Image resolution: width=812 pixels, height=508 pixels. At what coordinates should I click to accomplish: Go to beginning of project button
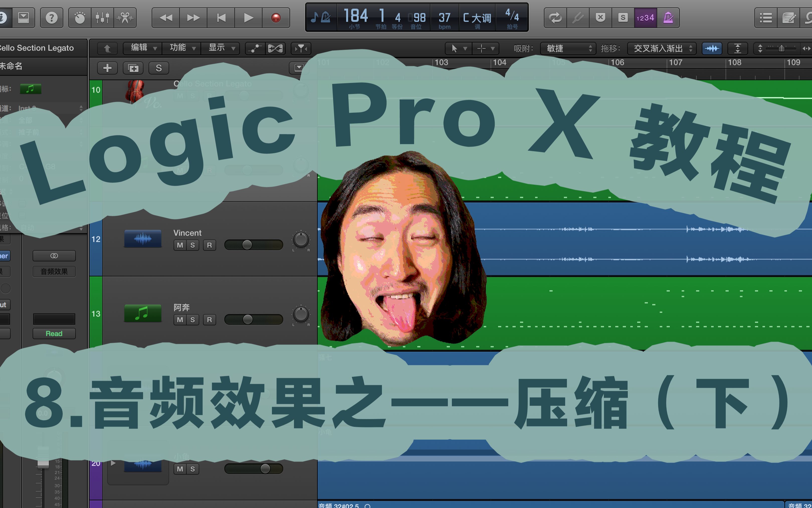coord(221,18)
